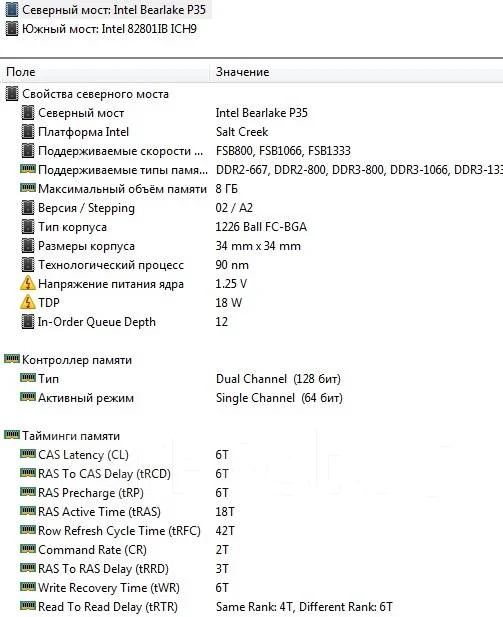Select Same Rank: 4T, Different Rank: 6T value

click(304, 607)
